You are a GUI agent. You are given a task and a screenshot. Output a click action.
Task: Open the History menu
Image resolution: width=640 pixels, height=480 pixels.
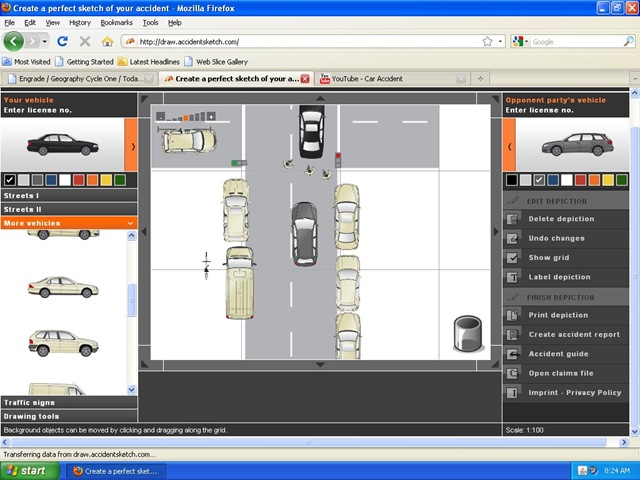[x=80, y=23]
